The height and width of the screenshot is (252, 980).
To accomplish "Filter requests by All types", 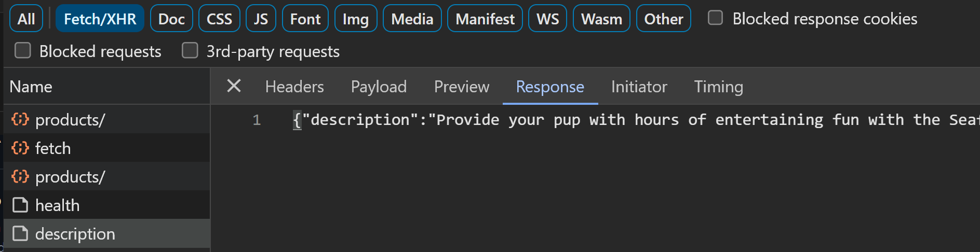I will 26,19.
